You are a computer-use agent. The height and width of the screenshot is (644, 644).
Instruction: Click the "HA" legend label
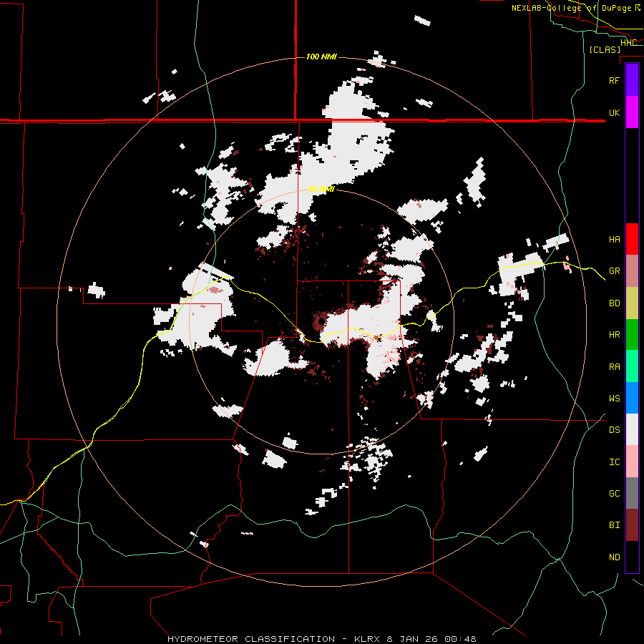coord(614,240)
